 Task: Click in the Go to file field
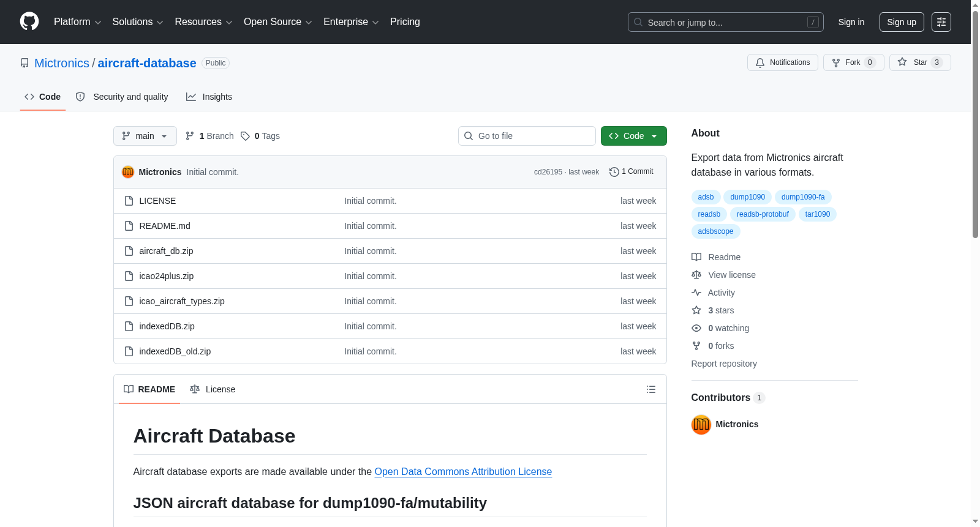click(x=527, y=136)
